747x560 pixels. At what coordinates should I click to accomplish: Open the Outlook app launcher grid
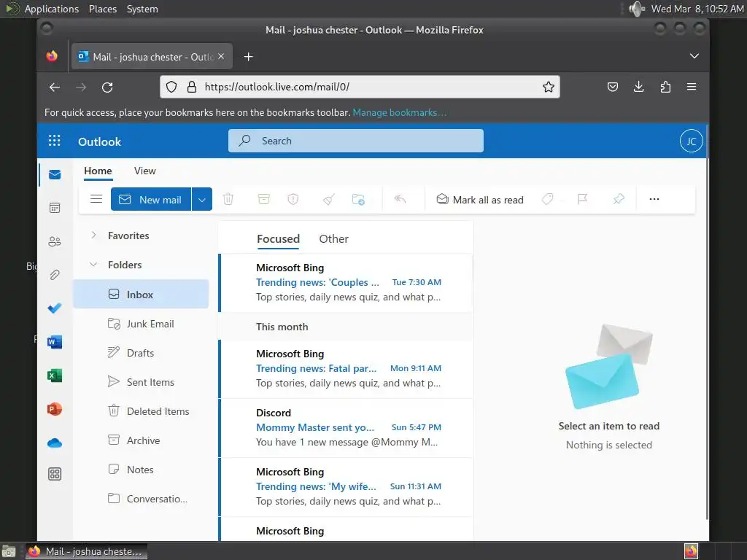tap(54, 141)
